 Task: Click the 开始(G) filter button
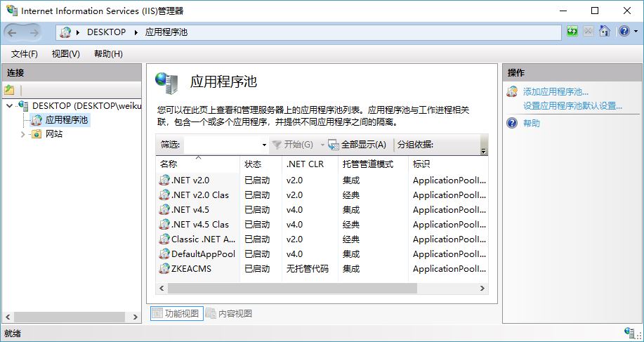click(x=293, y=145)
